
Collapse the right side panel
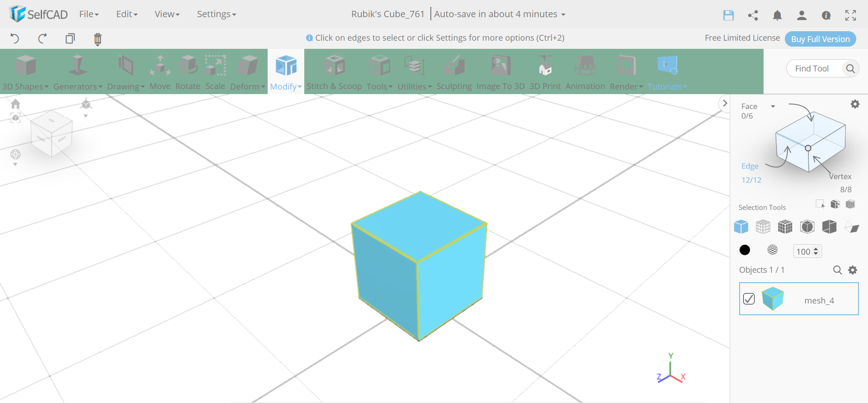(725, 103)
